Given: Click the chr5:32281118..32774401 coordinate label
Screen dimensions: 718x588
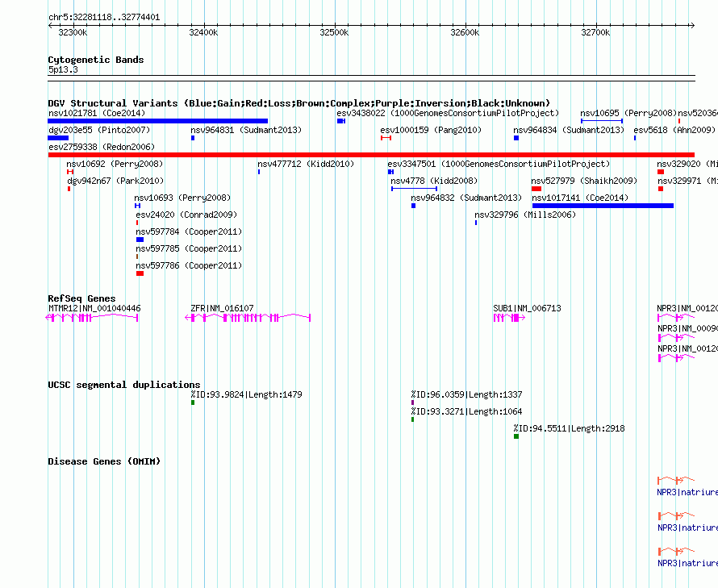Looking at the screenshot, I should pos(104,18).
